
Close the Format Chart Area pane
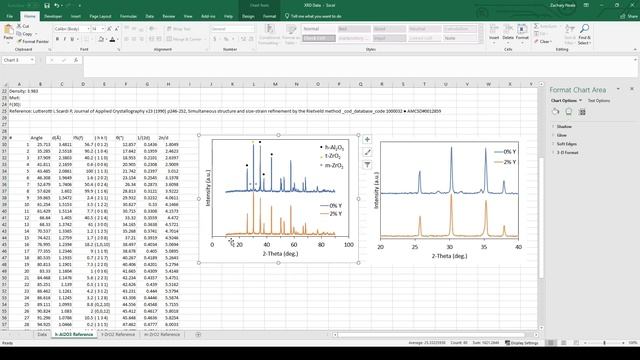pyautogui.click(x=632, y=89)
